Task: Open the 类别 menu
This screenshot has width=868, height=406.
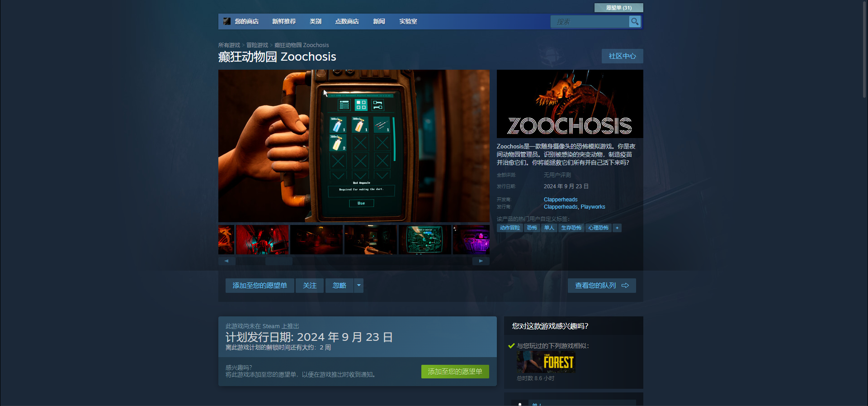Action: click(x=316, y=21)
